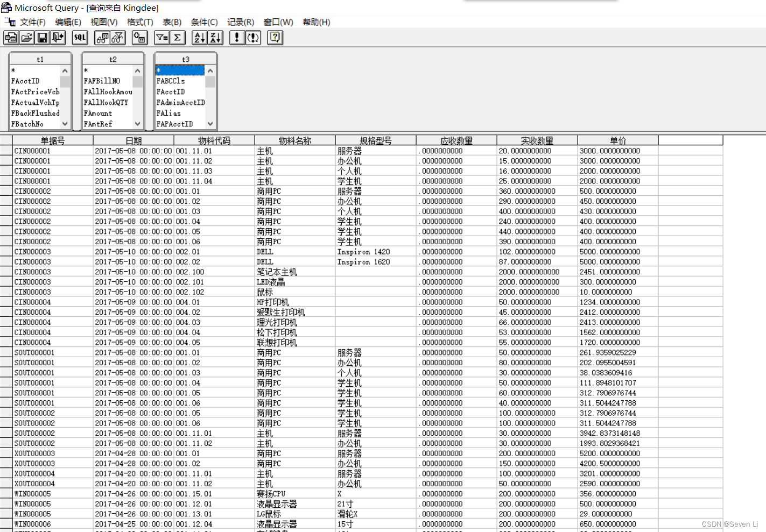Open the 格式(T) menu
The width and height of the screenshot is (766, 532).
coord(140,22)
